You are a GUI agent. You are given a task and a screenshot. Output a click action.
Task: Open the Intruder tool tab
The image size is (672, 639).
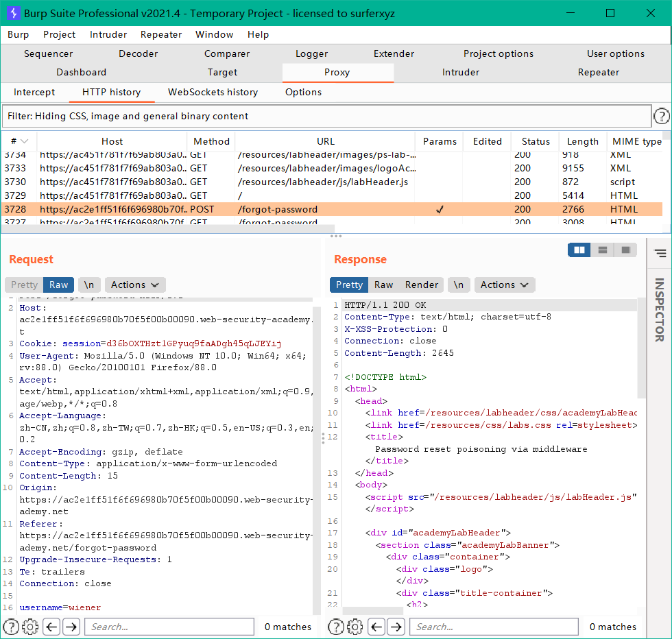click(461, 72)
